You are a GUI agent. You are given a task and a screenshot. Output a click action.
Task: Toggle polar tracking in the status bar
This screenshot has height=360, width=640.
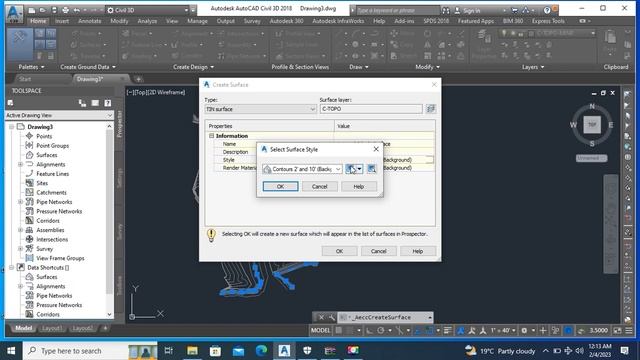[381, 330]
